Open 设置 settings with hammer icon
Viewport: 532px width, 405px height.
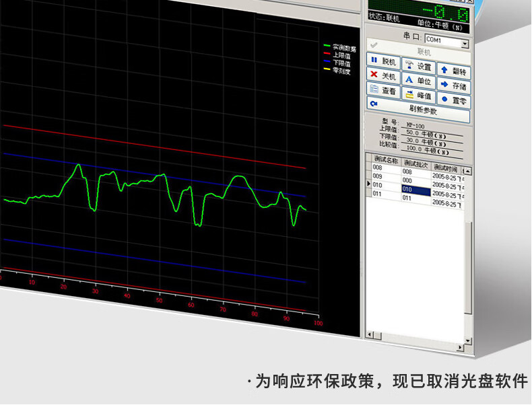pyautogui.click(x=418, y=66)
